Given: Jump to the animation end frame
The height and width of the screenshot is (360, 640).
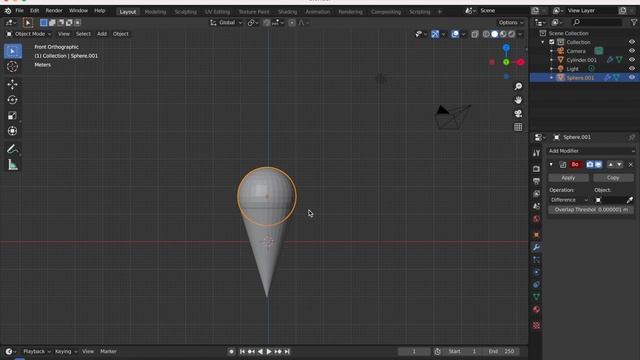Looking at the screenshot, I should [x=287, y=351].
